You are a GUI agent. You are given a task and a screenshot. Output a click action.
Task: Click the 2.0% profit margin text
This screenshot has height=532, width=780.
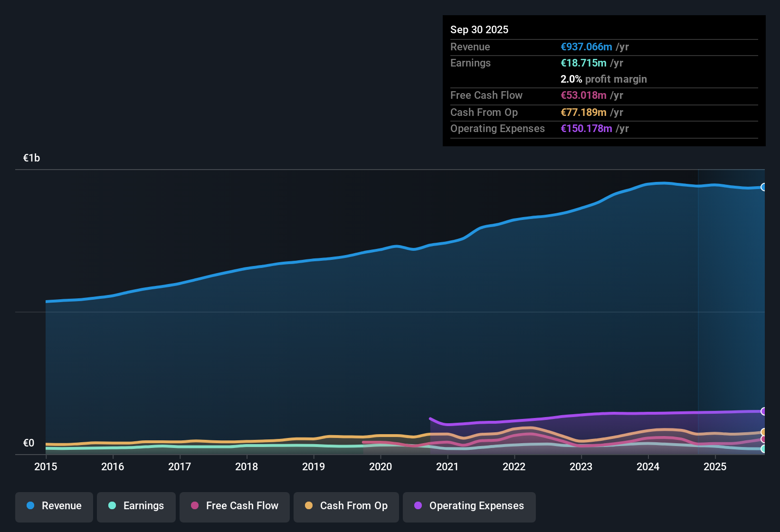tap(604, 79)
